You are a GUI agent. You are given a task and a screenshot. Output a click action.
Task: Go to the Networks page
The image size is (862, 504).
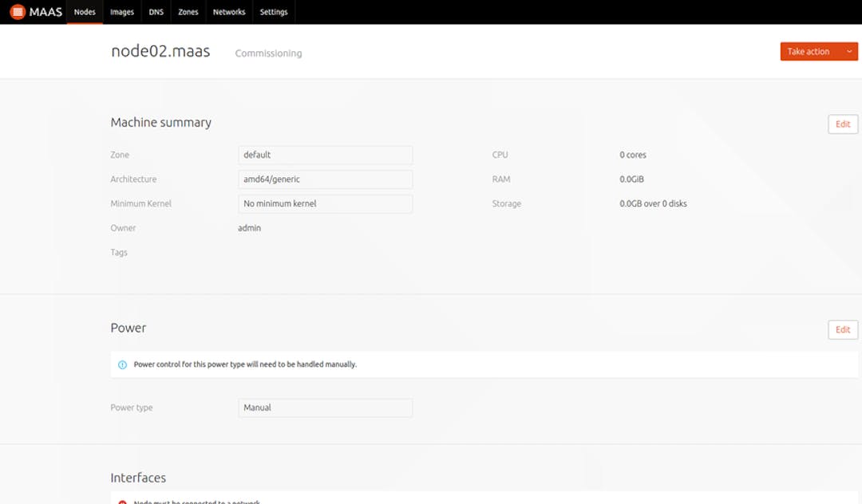(x=229, y=12)
